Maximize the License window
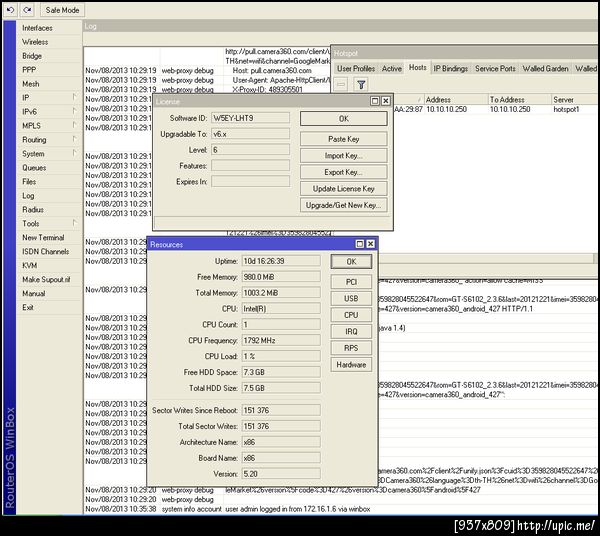Screen dimensions: 600x536 click(x=375, y=101)
